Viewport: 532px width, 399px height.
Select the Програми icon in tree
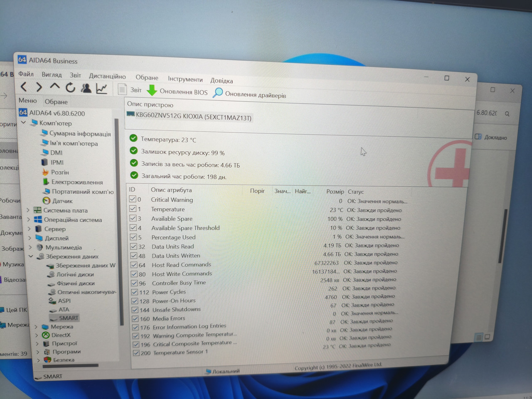pos(47,352)
